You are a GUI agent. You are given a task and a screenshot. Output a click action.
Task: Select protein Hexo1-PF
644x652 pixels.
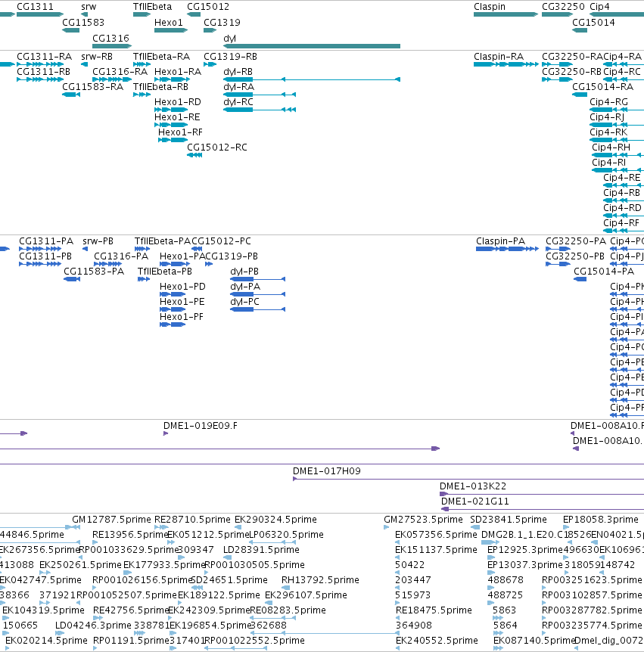click(x=173, y=324)
